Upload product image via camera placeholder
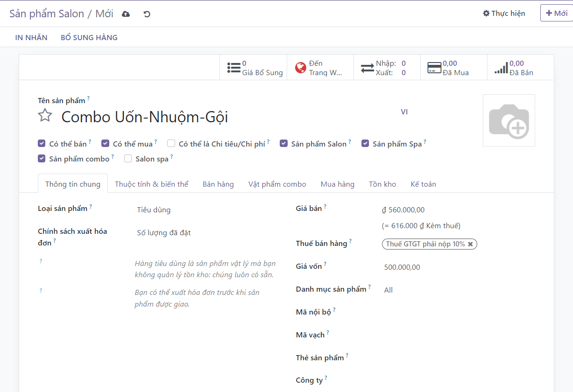The image size is (573, 392). point(509,120)
